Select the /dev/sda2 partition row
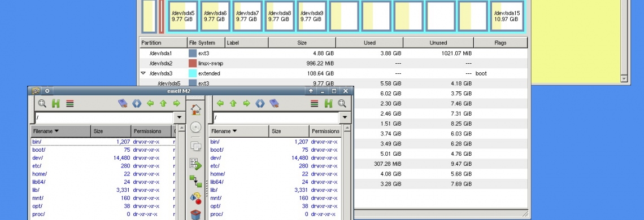The height and width of the screenshot is (220, 644). [x=333, y=64]
